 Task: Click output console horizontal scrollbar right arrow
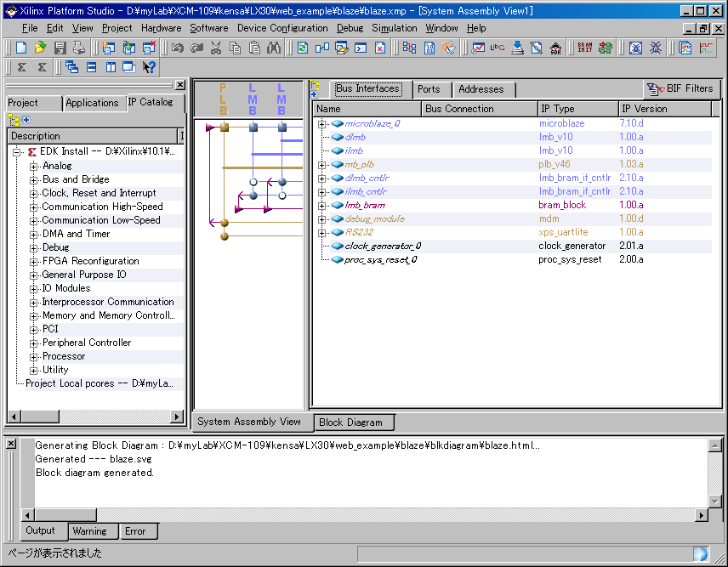click(x=702, y=515)
